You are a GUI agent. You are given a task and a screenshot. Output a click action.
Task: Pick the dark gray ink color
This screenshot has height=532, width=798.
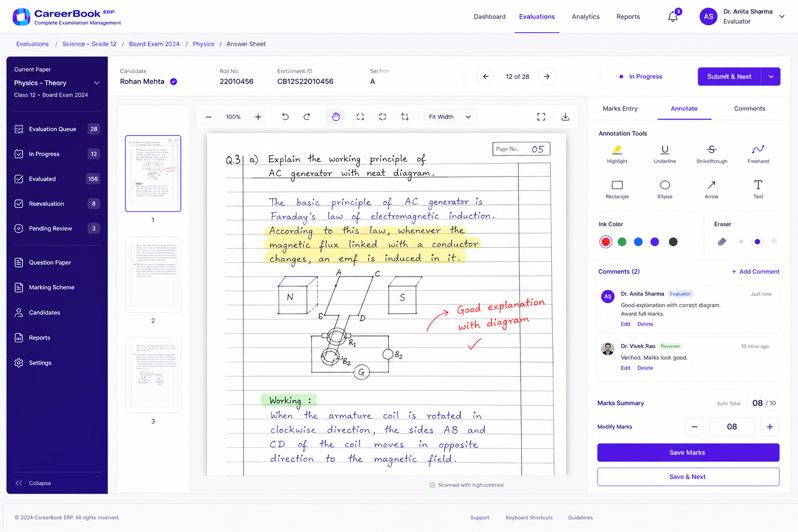(673, 242)
